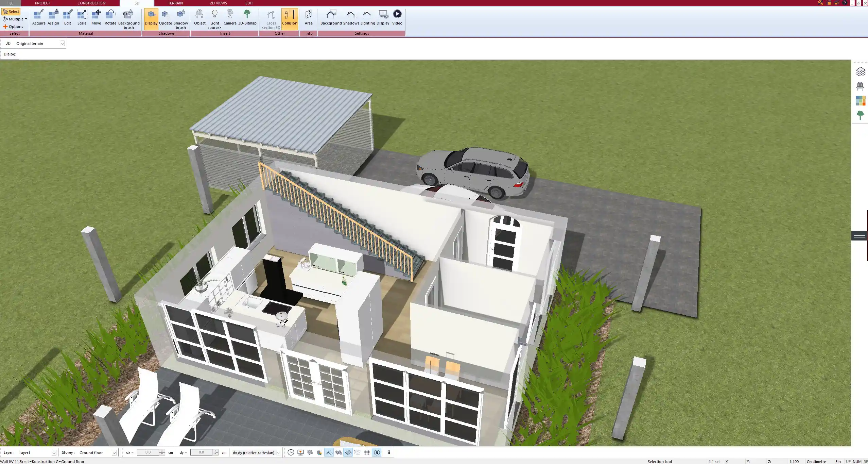Insert a Camera
Viewport: 868px width, 464px height.
tap(230, 17)
